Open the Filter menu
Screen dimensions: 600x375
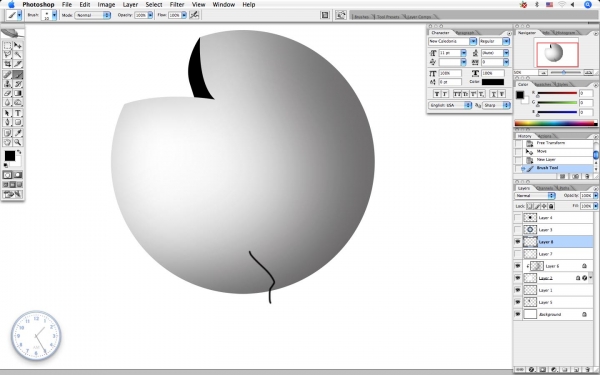(177, 5)
